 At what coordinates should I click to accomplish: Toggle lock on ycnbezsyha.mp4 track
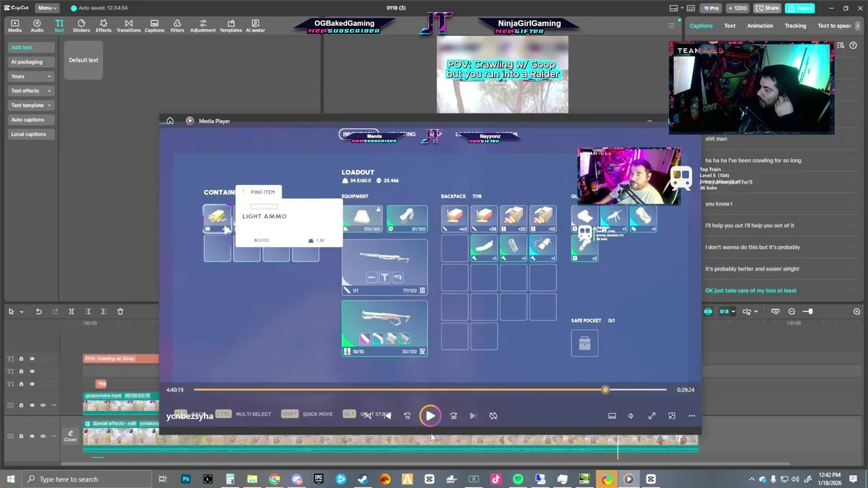click(21, 405)
